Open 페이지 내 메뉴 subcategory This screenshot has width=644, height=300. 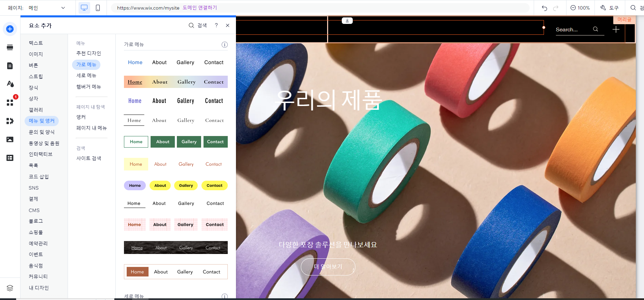(x=92, y=128)
